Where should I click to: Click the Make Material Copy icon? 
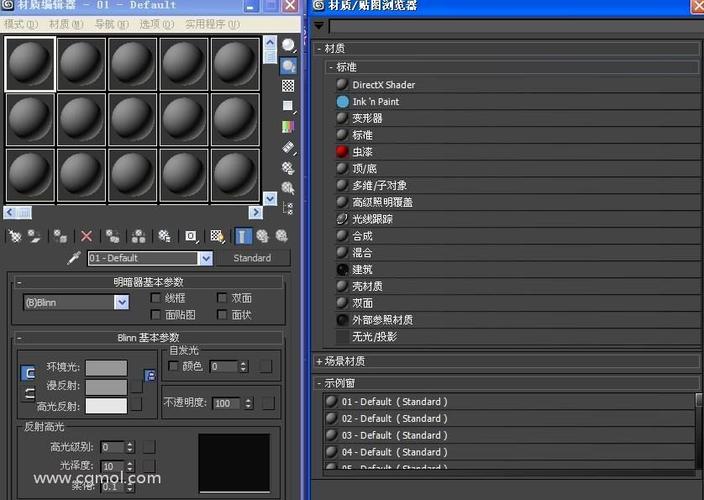click(x=112, y=236)
